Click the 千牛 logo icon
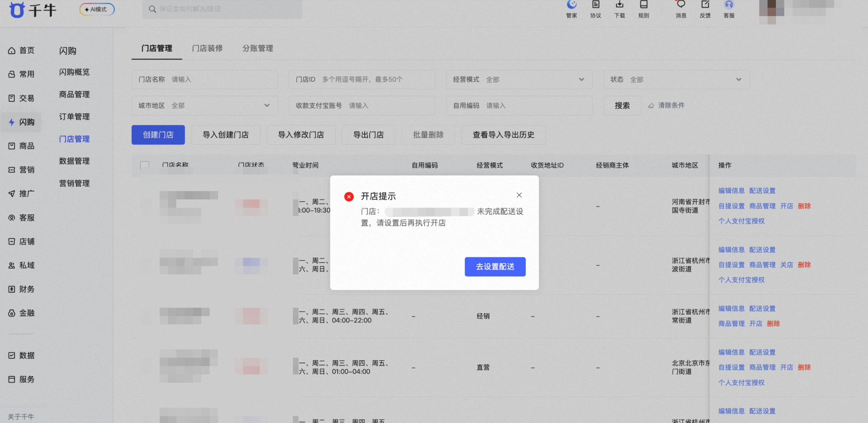The image size is (868, 423). [x=17, y=9]
